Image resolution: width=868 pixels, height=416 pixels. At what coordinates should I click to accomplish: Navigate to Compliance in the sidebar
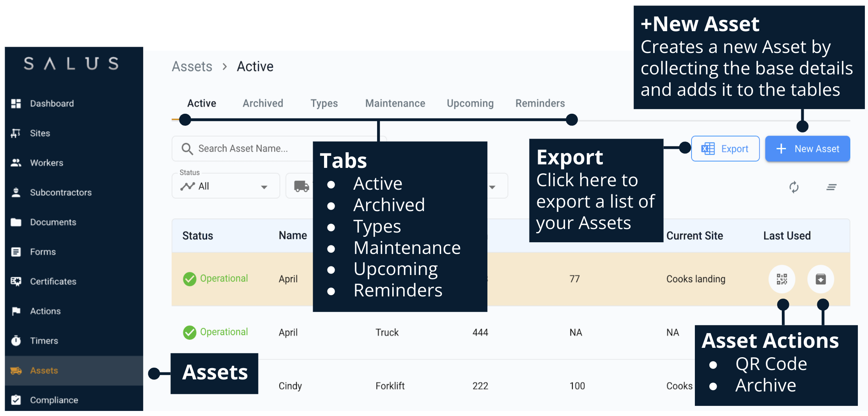54,400
